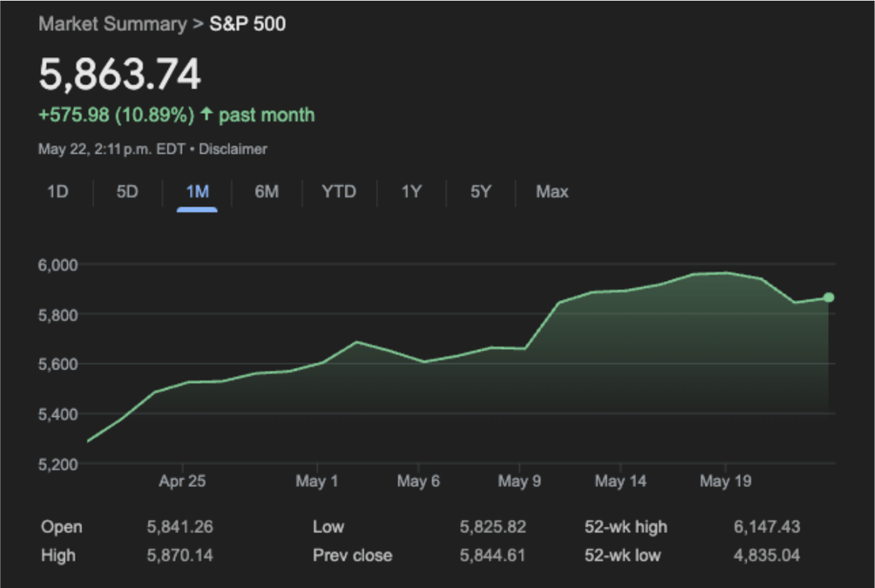Image resolution: width=875 pixels, height=588 pixels.
Task: Show the 5Y range chart
Action: pos(480,192)
